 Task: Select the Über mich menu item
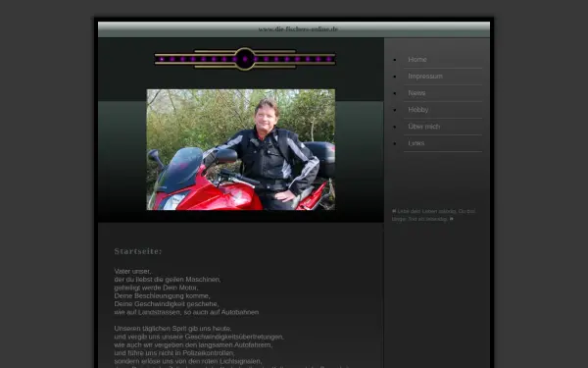423,127
